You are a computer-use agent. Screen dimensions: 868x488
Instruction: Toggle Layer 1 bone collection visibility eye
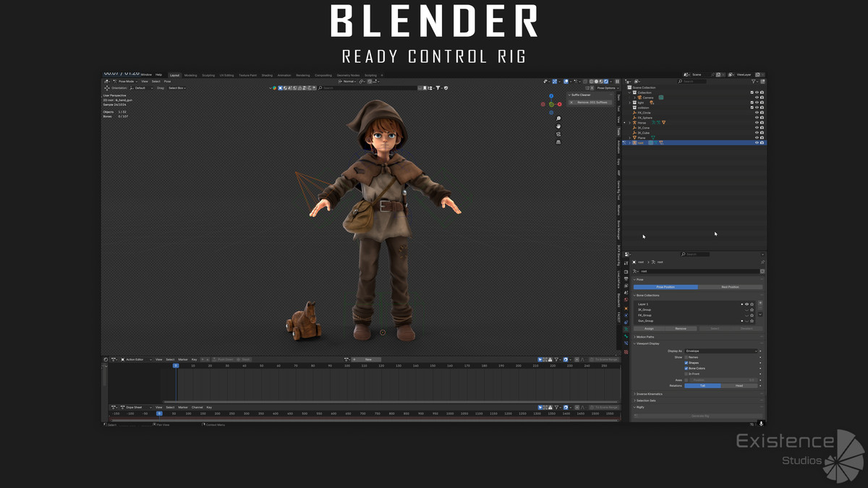pos(746,304)
